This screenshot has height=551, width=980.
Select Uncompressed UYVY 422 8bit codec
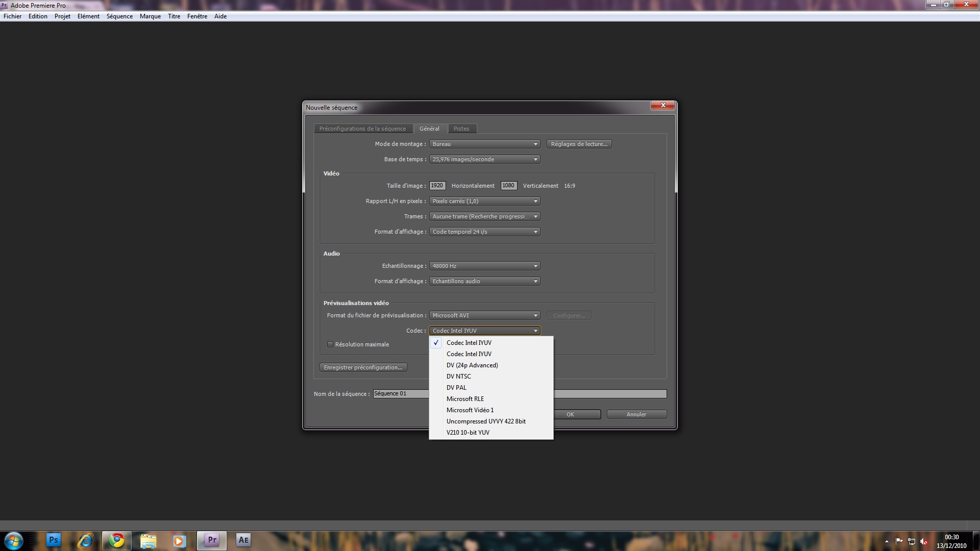(486, 421)
